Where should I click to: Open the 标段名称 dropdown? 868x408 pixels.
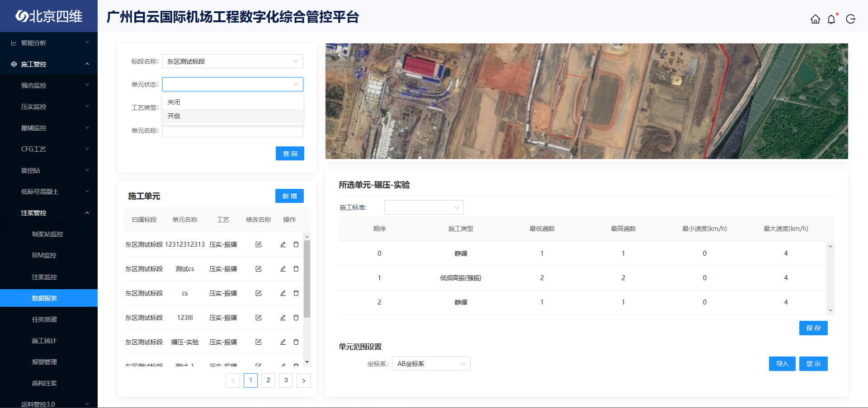[x=232, y=61]
